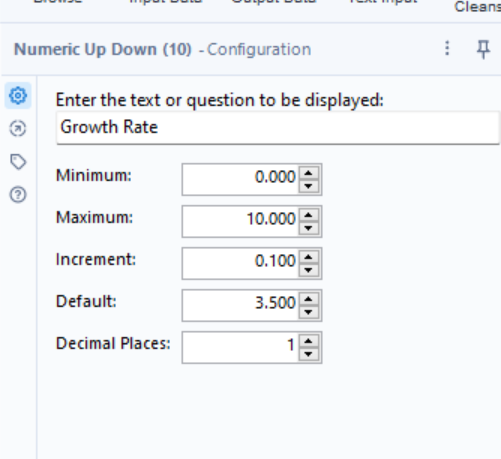Open the three-dot options menu
The image size is (501, 459).
[x=447, y=49]
